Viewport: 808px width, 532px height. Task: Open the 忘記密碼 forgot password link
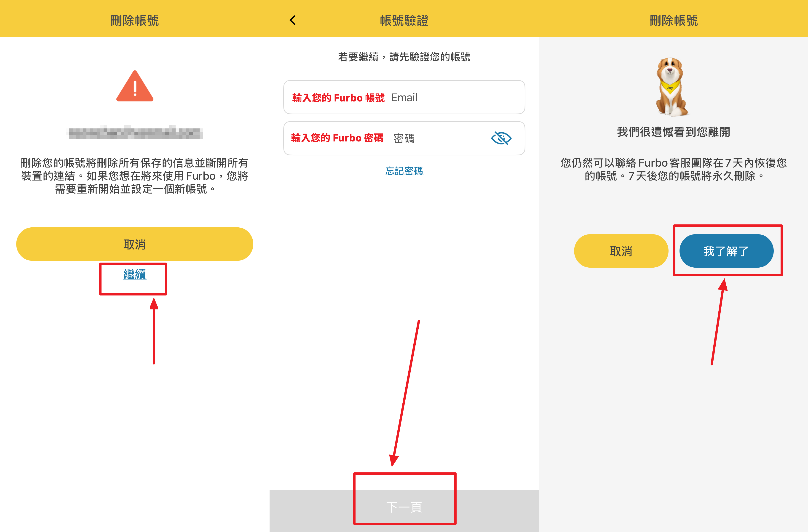404,171
